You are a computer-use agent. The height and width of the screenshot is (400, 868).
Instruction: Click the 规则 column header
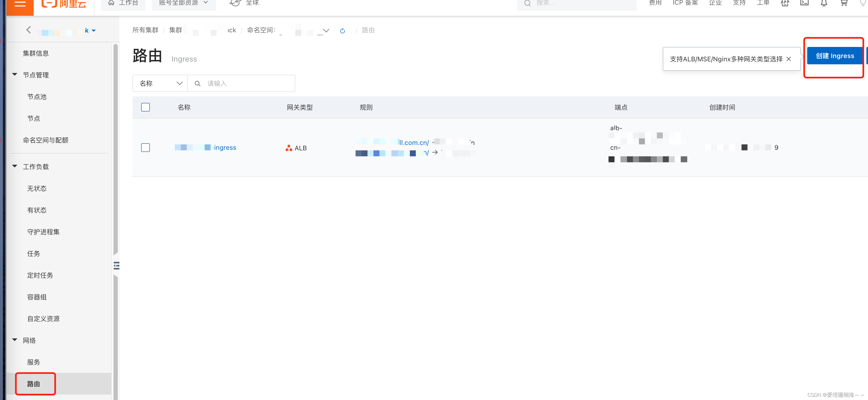click(366, 107)
